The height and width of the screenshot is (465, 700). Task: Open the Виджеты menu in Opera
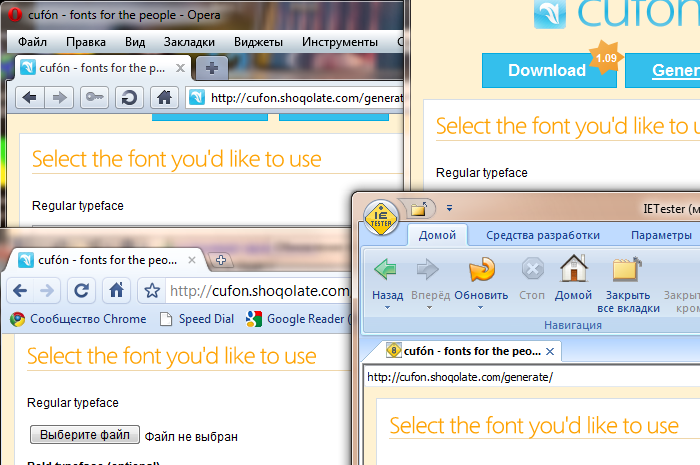click(258, 42)
